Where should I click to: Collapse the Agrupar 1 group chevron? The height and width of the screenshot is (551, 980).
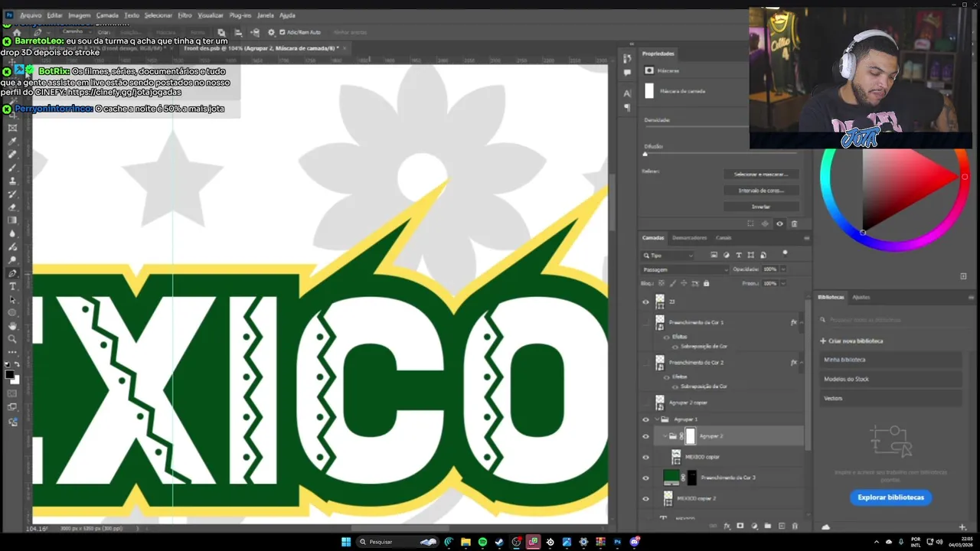click(x=657, y=419)
